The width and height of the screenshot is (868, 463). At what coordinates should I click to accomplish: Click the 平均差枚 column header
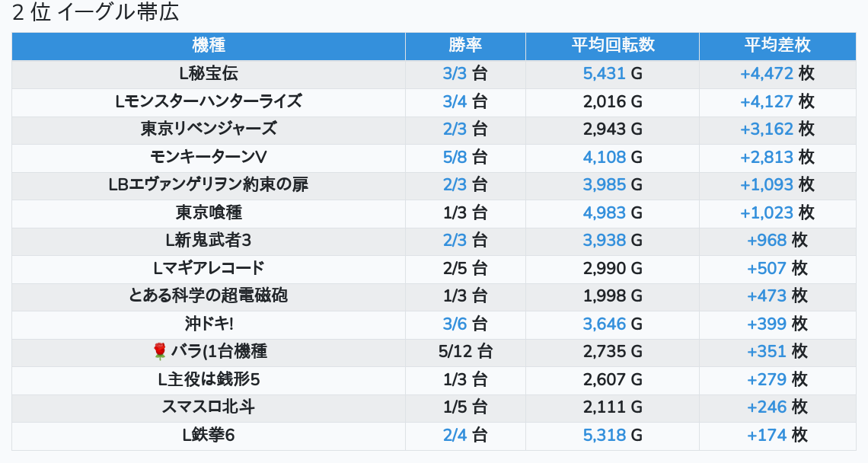pyautogui.click(x=777, y=46)
